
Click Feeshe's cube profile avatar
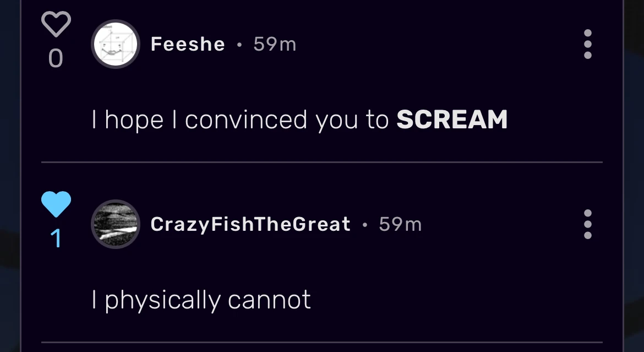115,44
